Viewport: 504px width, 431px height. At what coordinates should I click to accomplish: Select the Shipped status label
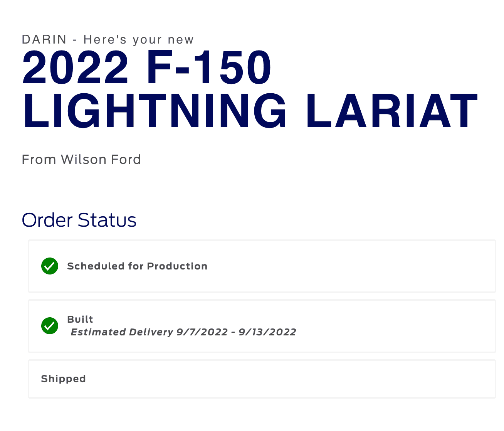click(x=63, y=379)
